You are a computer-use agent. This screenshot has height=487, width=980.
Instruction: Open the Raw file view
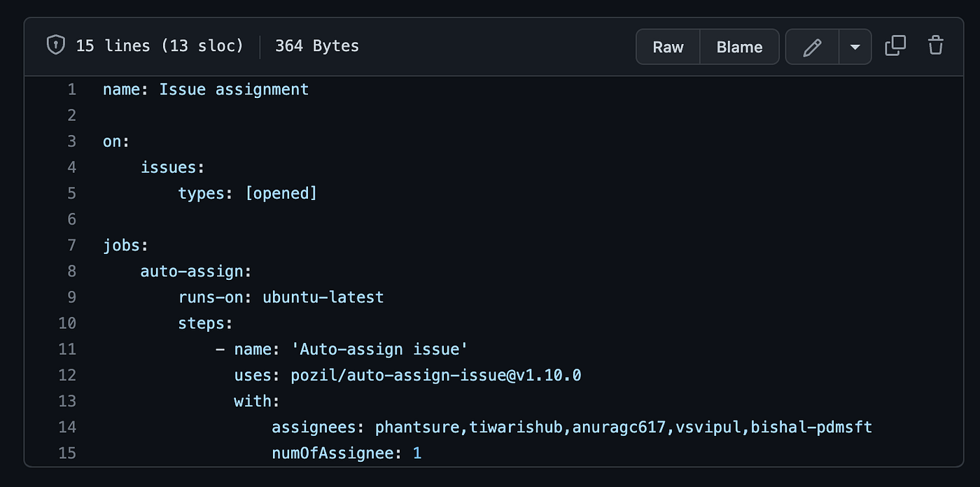click(668, 47)
